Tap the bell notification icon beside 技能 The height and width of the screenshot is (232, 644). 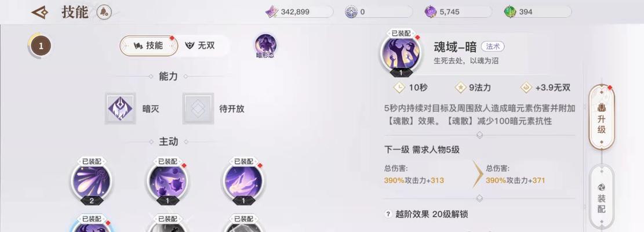104,12
